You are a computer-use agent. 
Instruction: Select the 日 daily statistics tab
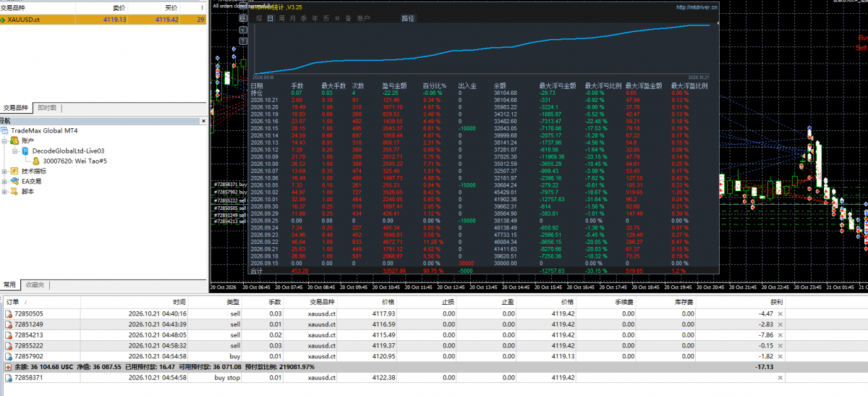[x=271, y=18]
